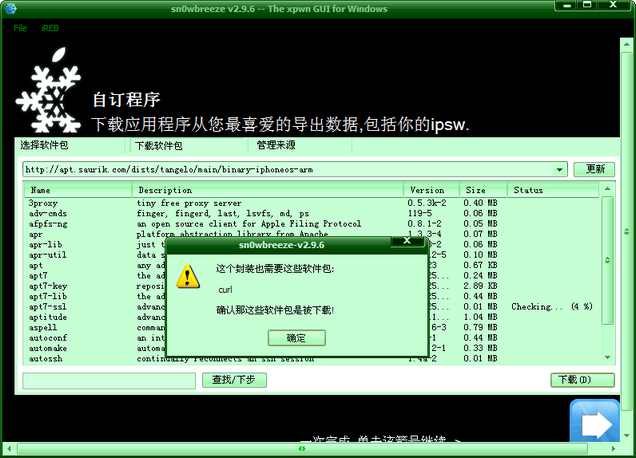Click package list scrollbar down arrow

click(607, 357)
